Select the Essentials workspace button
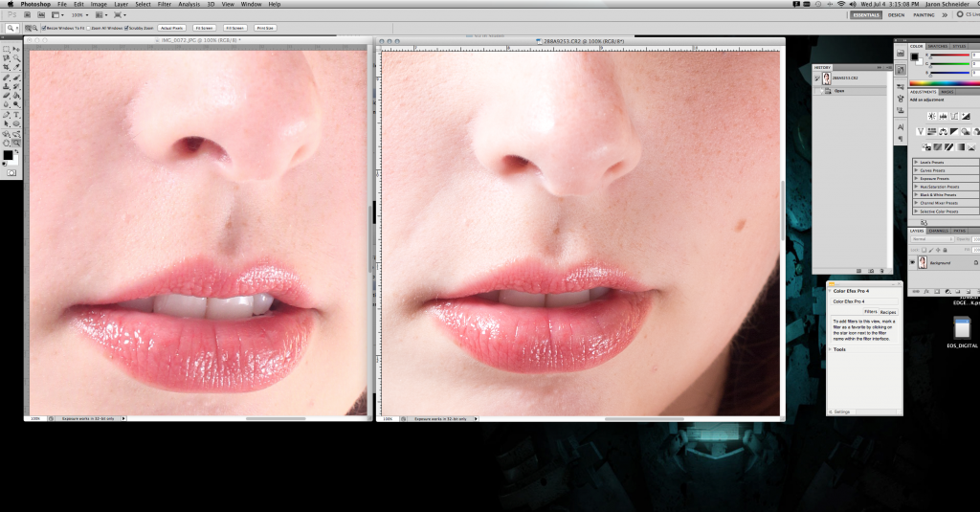The image size is (980, 512). click(x=866, y=15)
